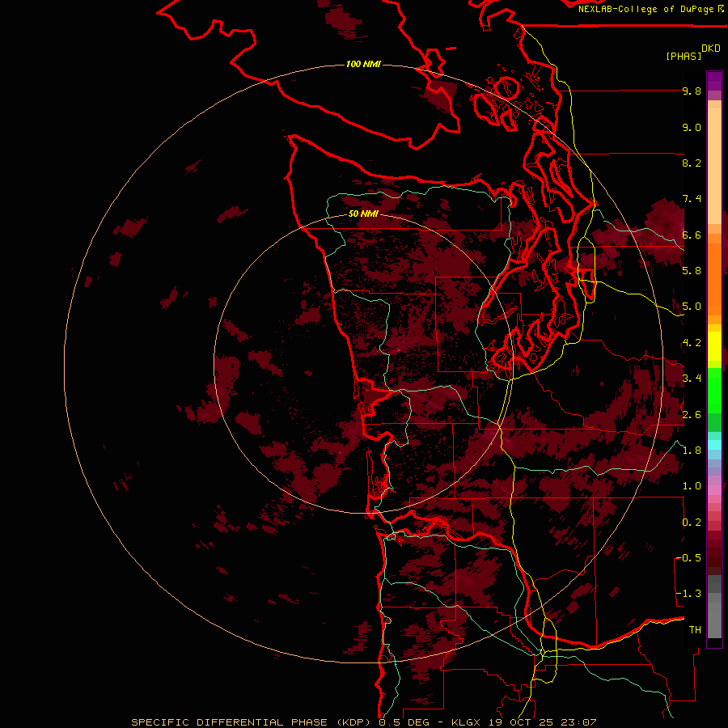This screenshot has width=728, height=728.
Task: Click the 5.0 scale value
Action: click(x=692, y=307)
